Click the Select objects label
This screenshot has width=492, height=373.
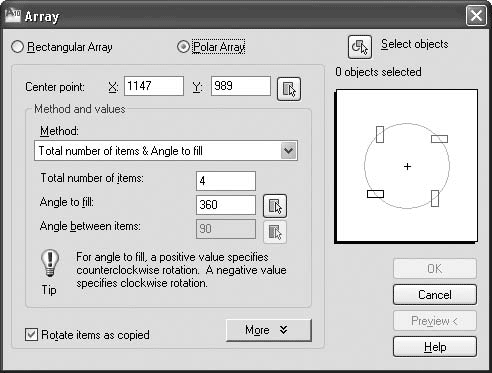(x=415, y=44)
